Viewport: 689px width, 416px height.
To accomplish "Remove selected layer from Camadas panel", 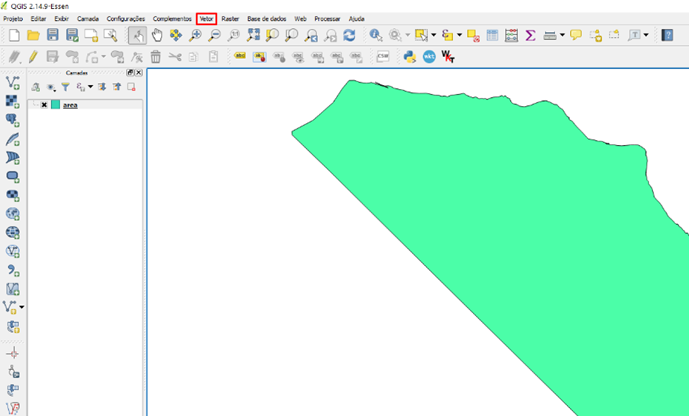I will [x=131, y=87].
